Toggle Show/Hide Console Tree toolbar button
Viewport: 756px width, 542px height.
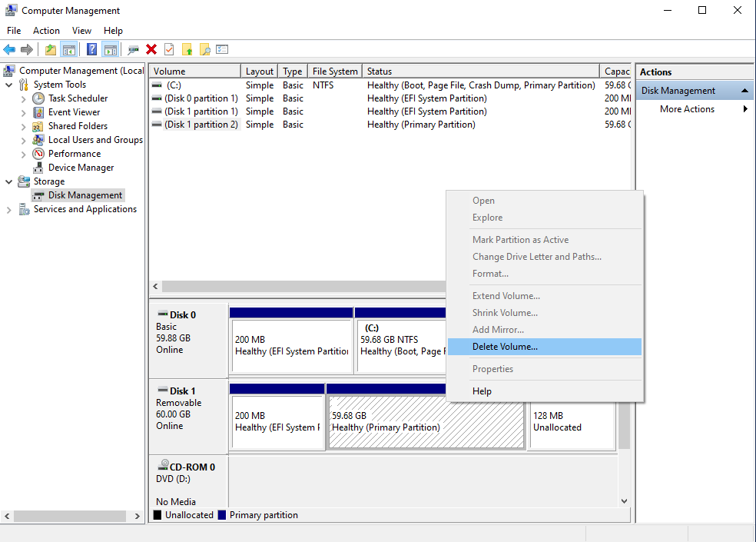pos(69,49)
